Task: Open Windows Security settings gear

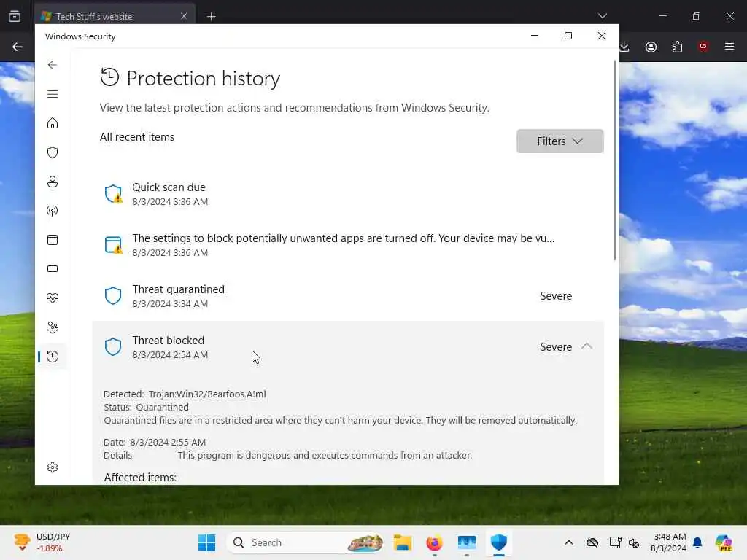Action: 53,467
